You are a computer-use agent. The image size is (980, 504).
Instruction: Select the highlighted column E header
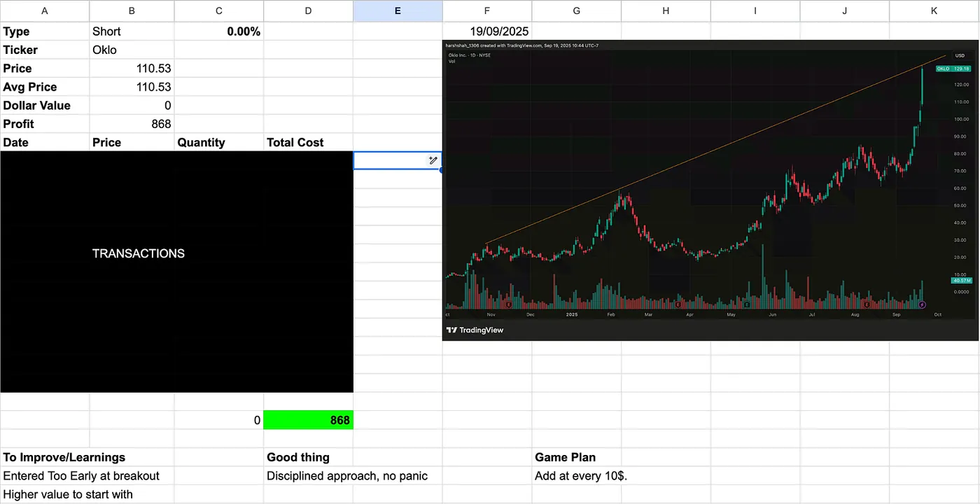(x=398, y=10)
